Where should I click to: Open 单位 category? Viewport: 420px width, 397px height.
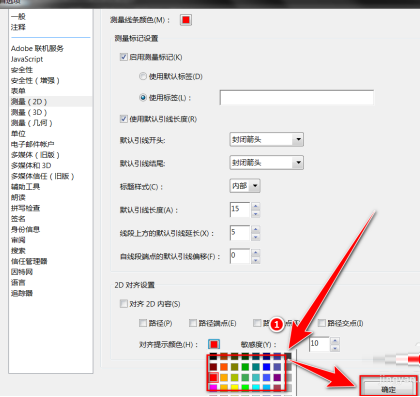pos(18,134)
